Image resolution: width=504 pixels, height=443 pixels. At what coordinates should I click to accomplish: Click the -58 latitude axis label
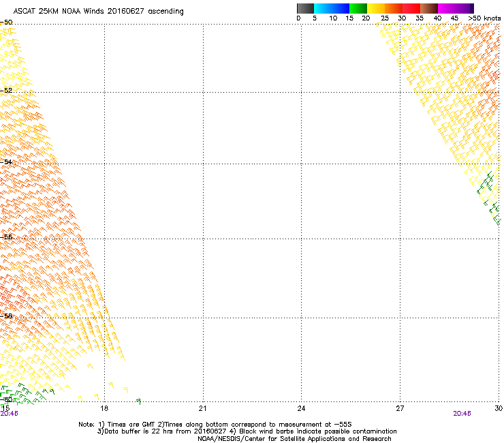[x=6, y=316]
